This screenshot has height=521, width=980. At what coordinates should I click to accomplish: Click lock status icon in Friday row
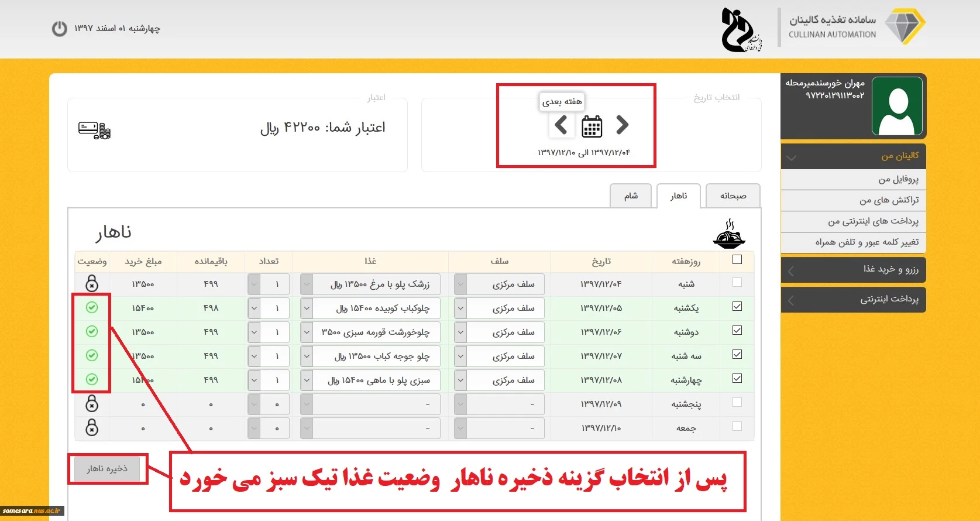pyautogui.click(x=92, y=427)
